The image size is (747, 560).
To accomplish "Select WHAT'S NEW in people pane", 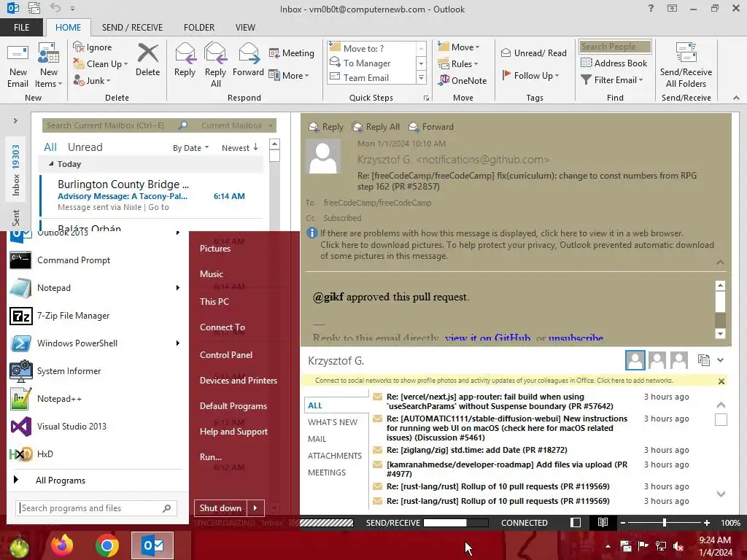I will click(333, 422).
